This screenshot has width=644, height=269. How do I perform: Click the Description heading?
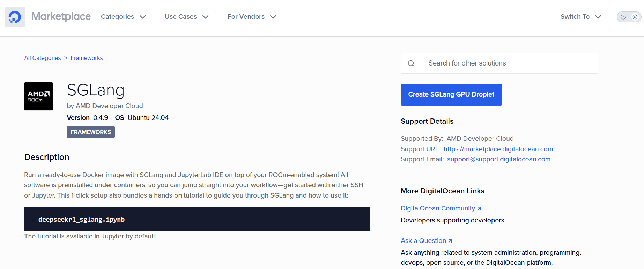pos(47,157)
